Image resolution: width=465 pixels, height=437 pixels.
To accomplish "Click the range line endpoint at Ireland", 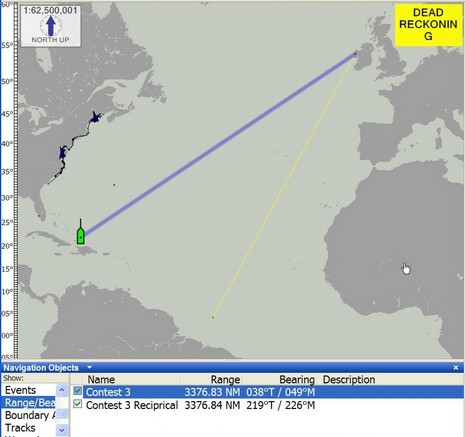I will pos(355,53).
